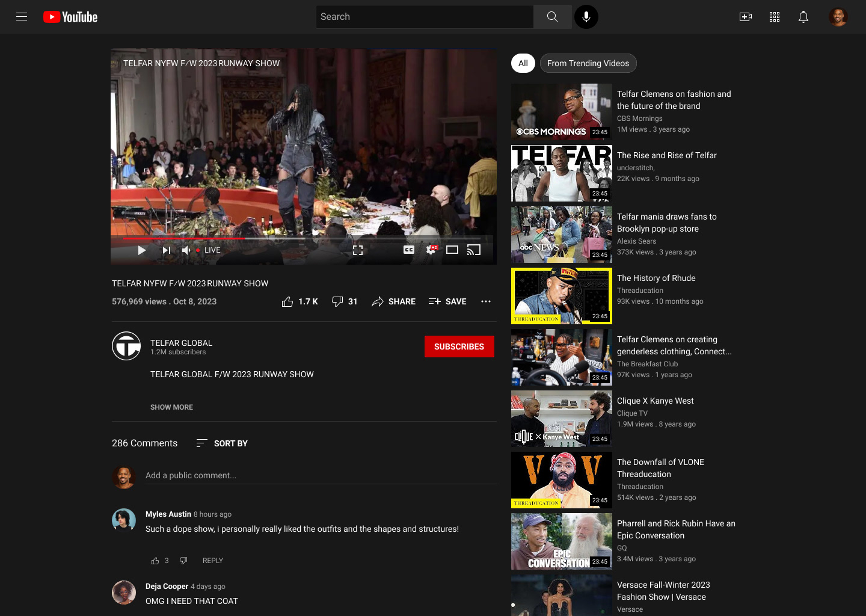Start voice search with microphone
The height and width of the screenshot is (616, 866).
pyautogui.click(x=586, y=17)
